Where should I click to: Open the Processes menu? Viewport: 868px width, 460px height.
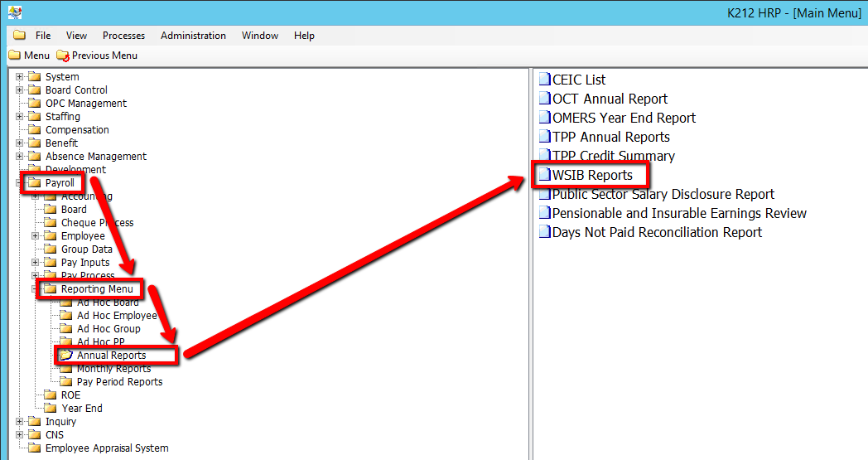click(123, 36)
